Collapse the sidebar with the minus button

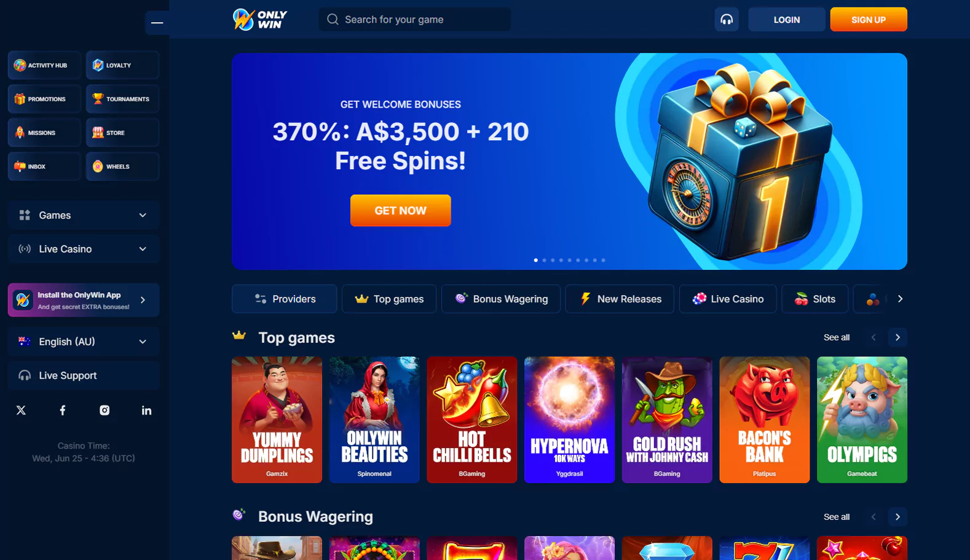tap(157, 23)
